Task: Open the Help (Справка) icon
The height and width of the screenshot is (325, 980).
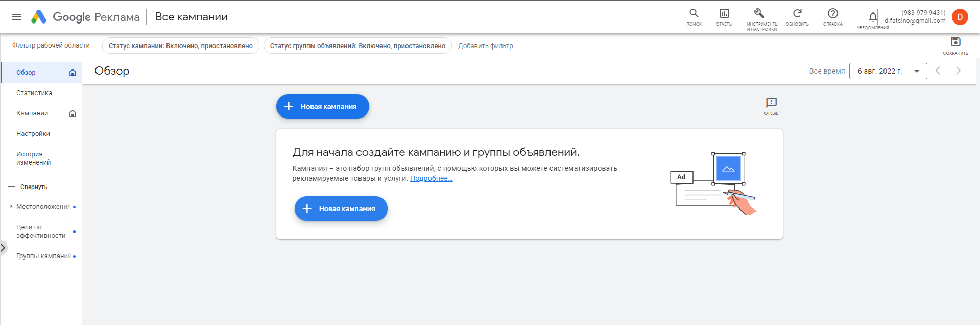Action: point(832,14)
